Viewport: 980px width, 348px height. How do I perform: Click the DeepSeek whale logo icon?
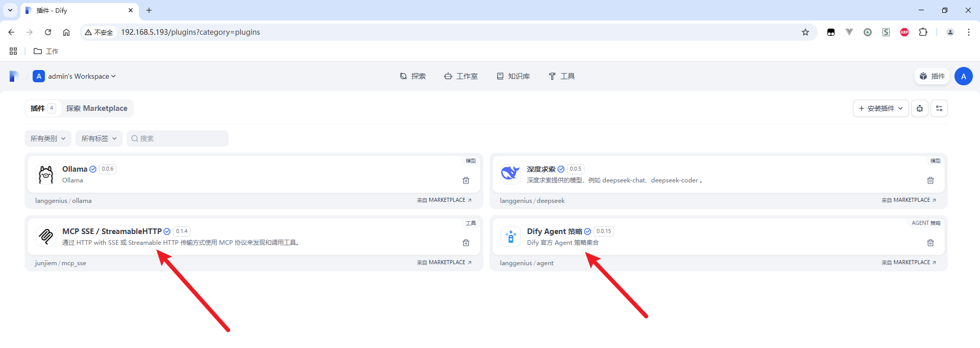click(510, 174)
